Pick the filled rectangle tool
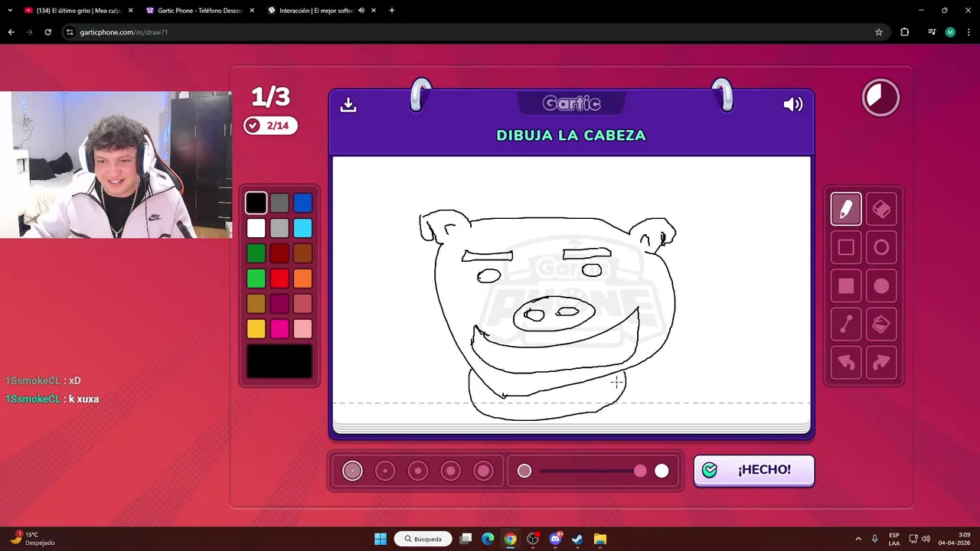Image resolution: width=980 pixels, height=551 pixels. click(x=846, y=286)
